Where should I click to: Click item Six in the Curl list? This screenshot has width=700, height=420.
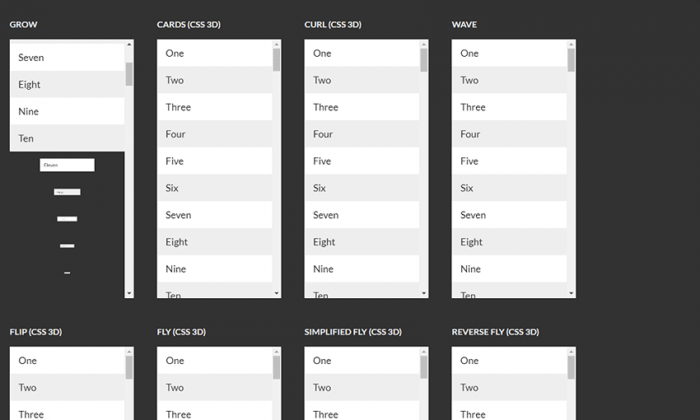pyautogui.click(x=361, y=188)
